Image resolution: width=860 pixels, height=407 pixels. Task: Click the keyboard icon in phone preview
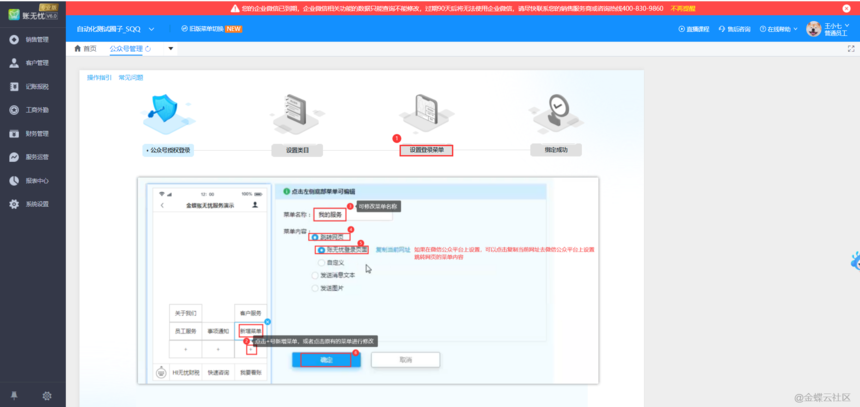(x=161, y=373)
